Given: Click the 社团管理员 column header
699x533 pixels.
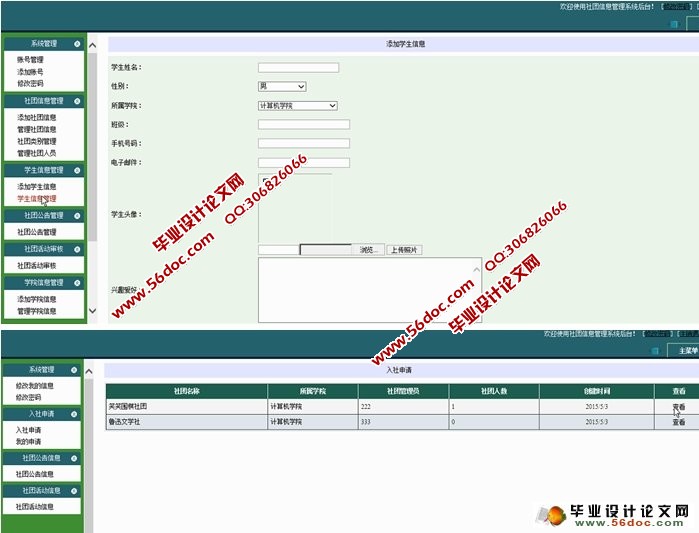Looking at the screenshot, I should point(403,391).
